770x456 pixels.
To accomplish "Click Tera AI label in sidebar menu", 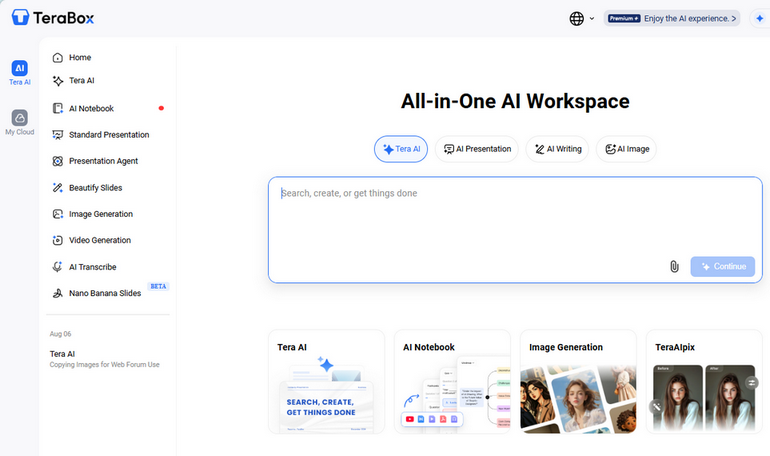I will tap(82, 80).
